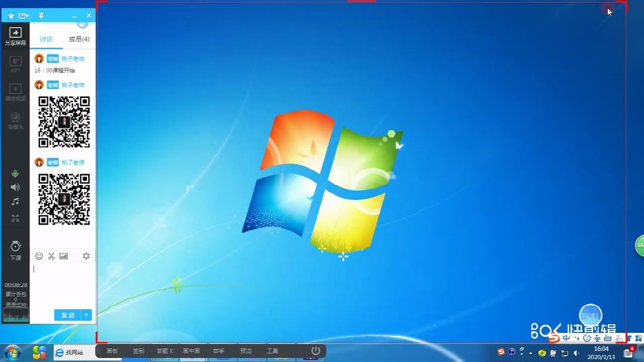Open the PPT sharing option
Screen dimensions: 644x362
coord(16,65)
